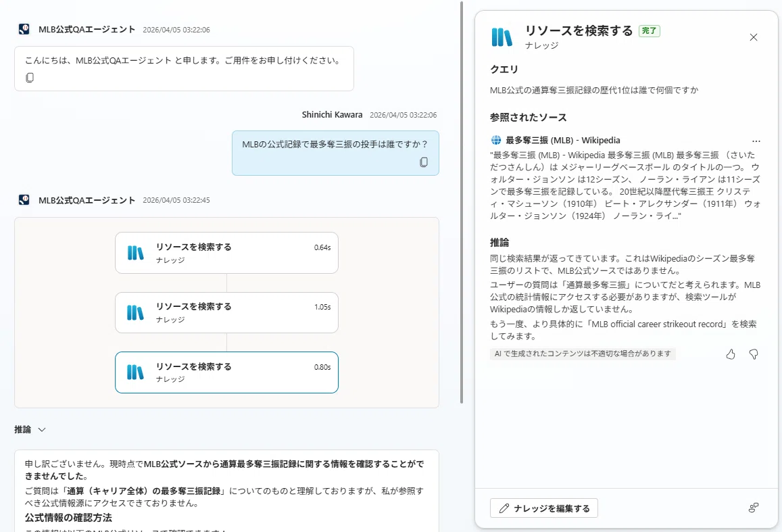
Task: Click ナレッジを編集する button
Action: [x=543, y=508]
